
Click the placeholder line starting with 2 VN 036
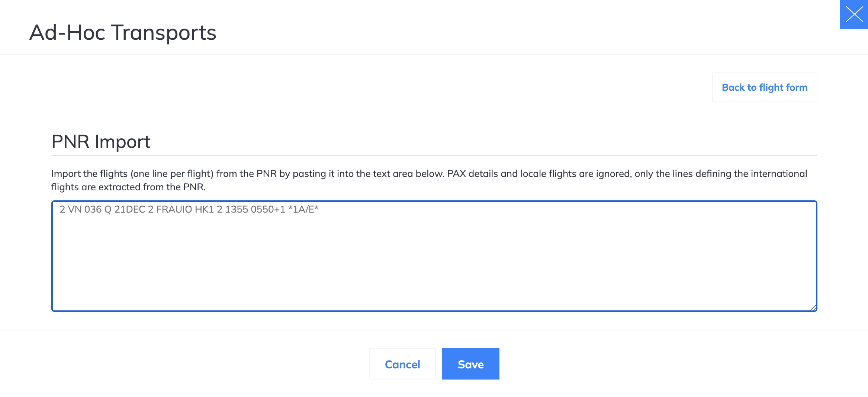pyautogui.click(x=189, y=209)
